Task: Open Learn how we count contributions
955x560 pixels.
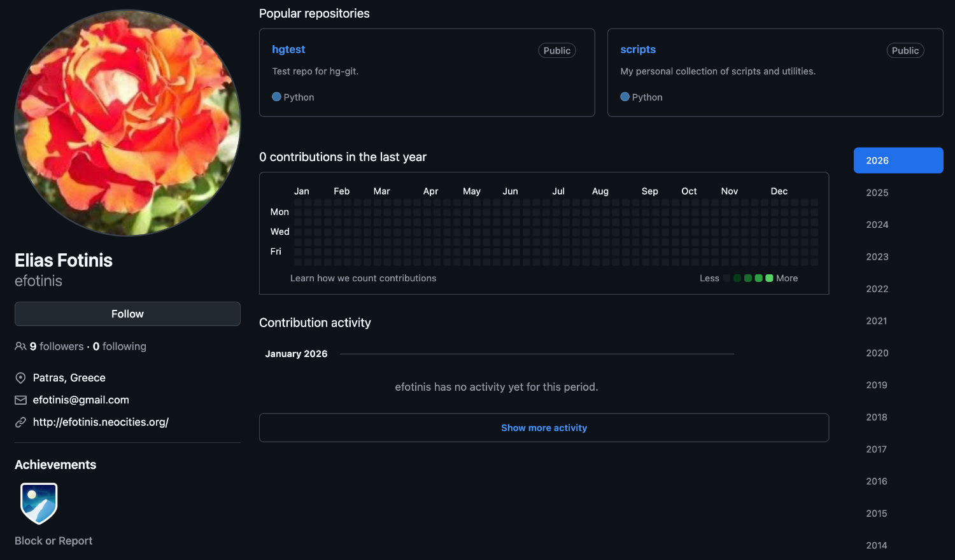Action: (363, 278)
